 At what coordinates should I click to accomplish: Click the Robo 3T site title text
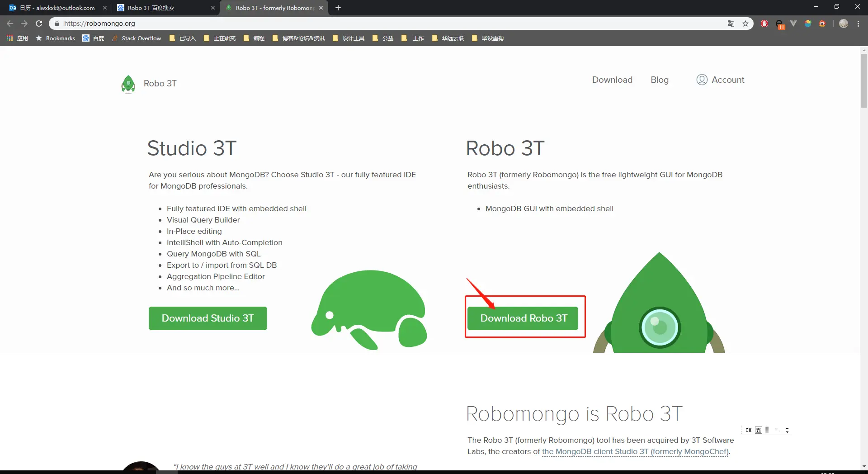click(x=160, y=83)
